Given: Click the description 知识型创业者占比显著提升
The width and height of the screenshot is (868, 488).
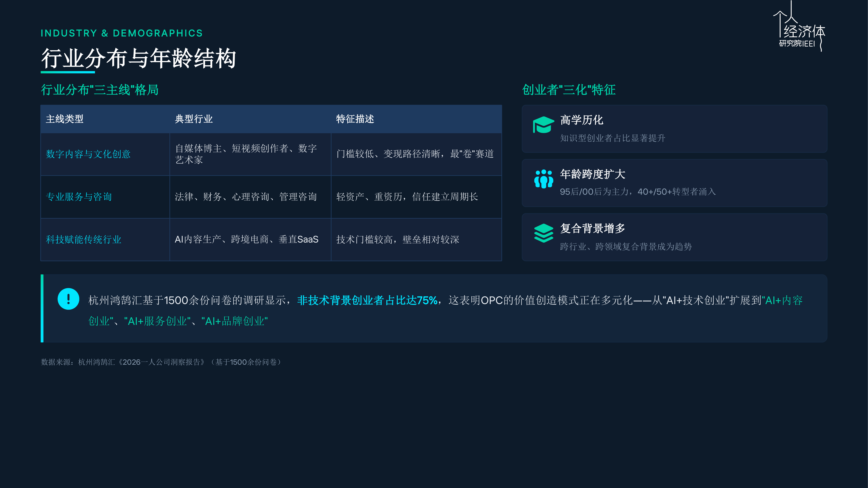Looking at the screenshot, I should point(613,138).
